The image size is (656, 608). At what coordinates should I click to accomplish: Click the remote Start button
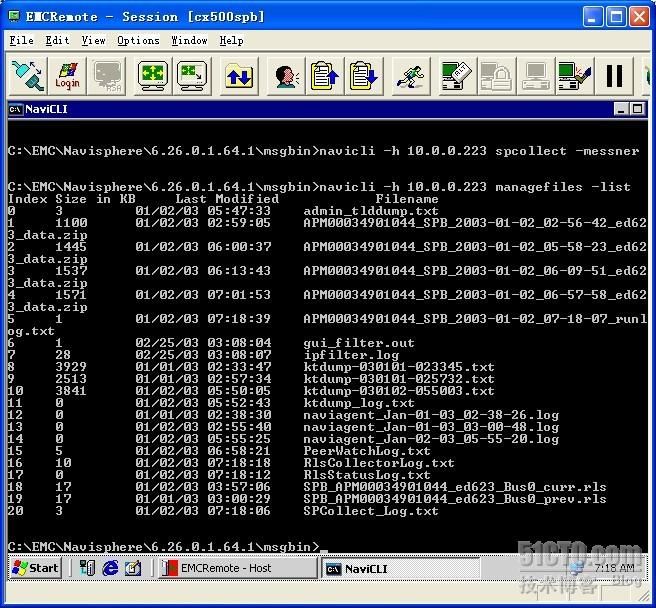(x=36, y=568)
